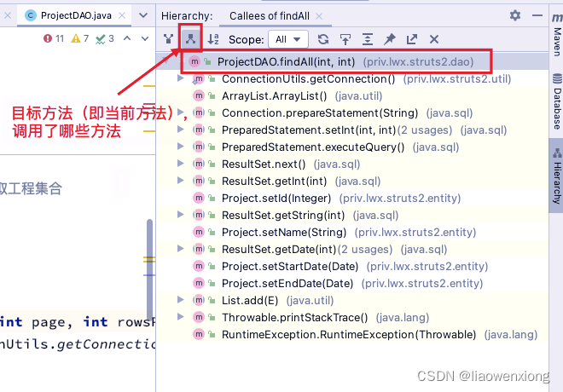This screenshot has width=563, height=392.
Task: Click method icon of ConnectionUtils.getConnection()
Action: click(199, 79)
